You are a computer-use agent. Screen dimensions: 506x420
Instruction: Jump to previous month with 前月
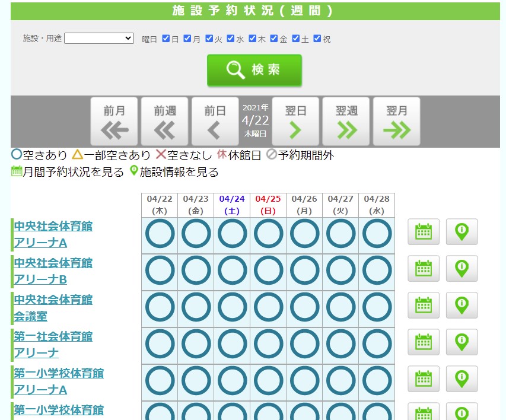click(x=114, y=122)
